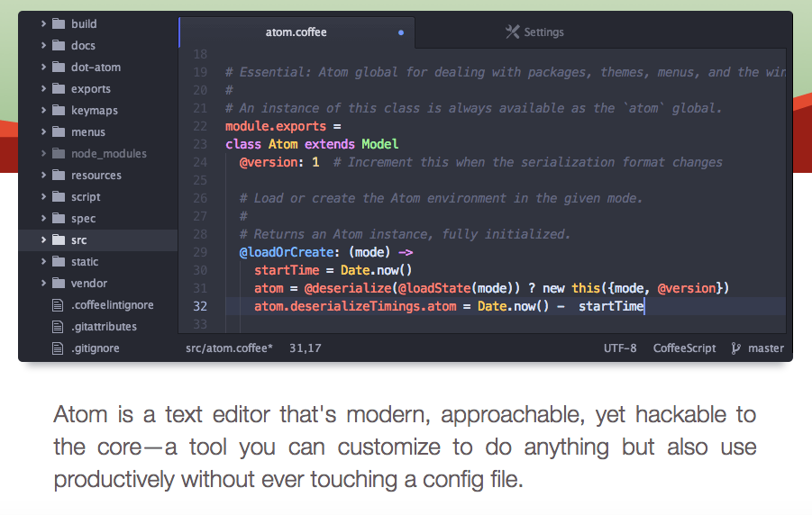Select the vendor folder name

89,283
